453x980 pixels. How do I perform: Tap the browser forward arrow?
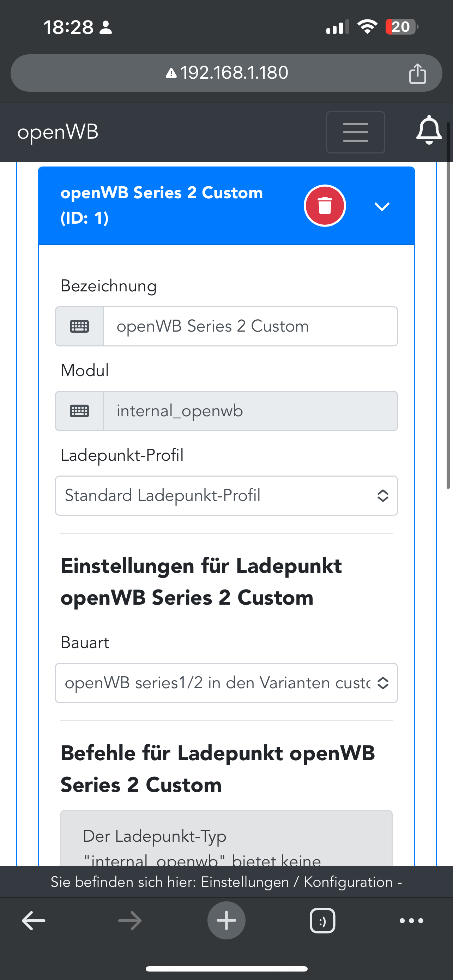click(x=130, y=921)
